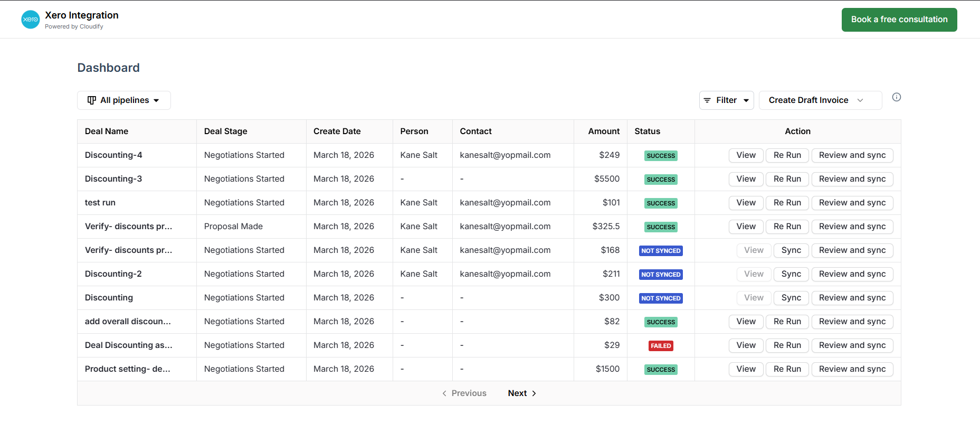
Task: Review and sync the $168 deal
Action: (852, 250)
